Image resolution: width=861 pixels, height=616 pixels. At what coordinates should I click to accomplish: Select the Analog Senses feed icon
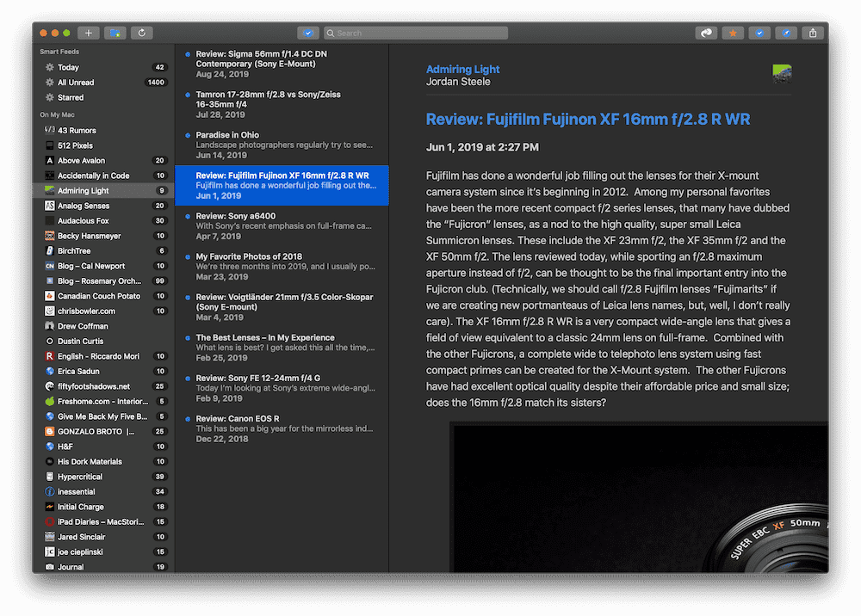tap(49, 206)
